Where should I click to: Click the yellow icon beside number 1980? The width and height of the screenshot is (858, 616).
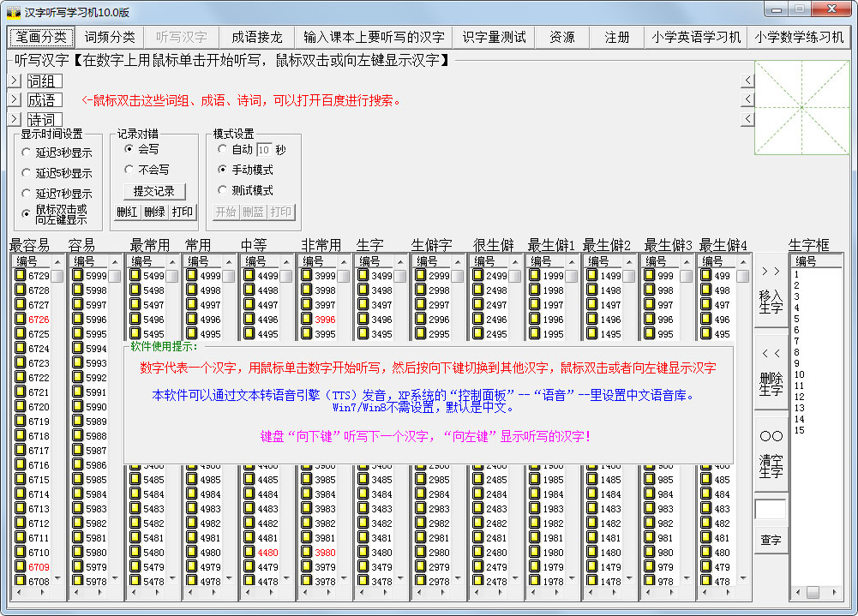pos(535,552)
